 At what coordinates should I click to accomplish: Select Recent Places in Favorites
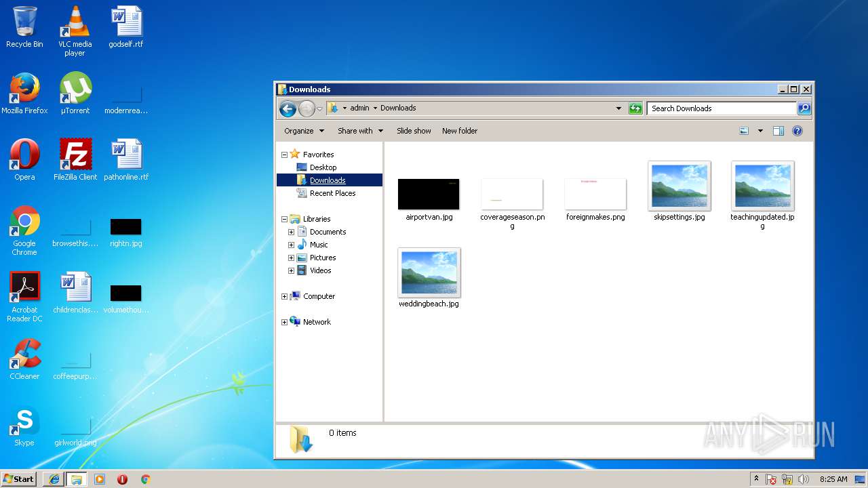click(x=332, y=193)
